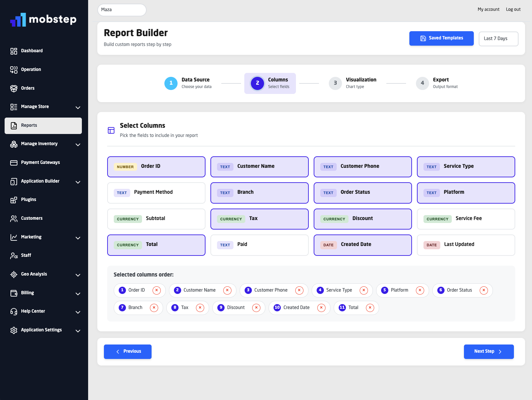Click the Operation icon in the sidebar
The width and height of the screenshot is (532, 400).
tap(13, 69)
